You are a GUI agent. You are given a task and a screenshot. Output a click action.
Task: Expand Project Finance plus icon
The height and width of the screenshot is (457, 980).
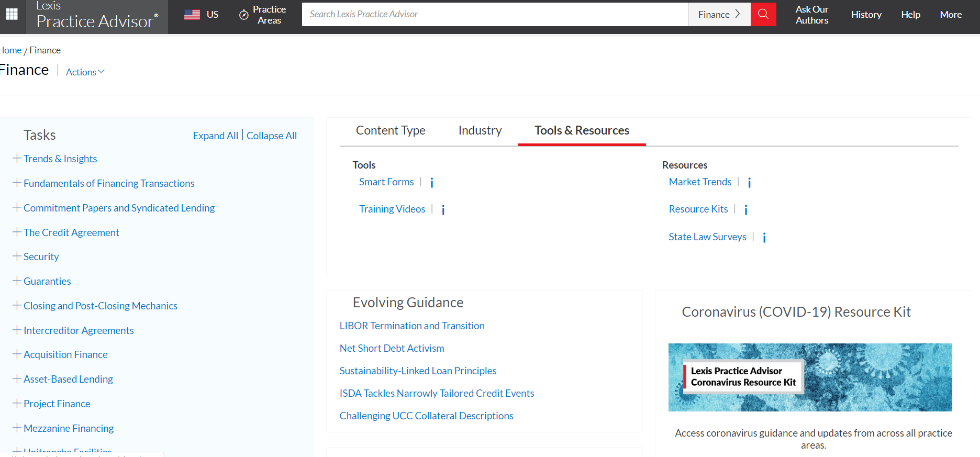17,403
